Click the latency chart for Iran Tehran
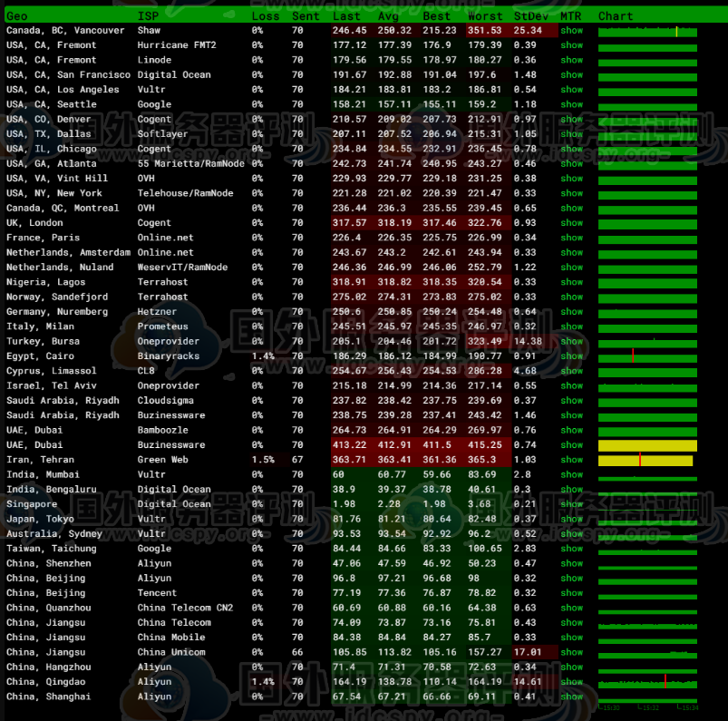728x721 pixels. click(x=645, y=461)
